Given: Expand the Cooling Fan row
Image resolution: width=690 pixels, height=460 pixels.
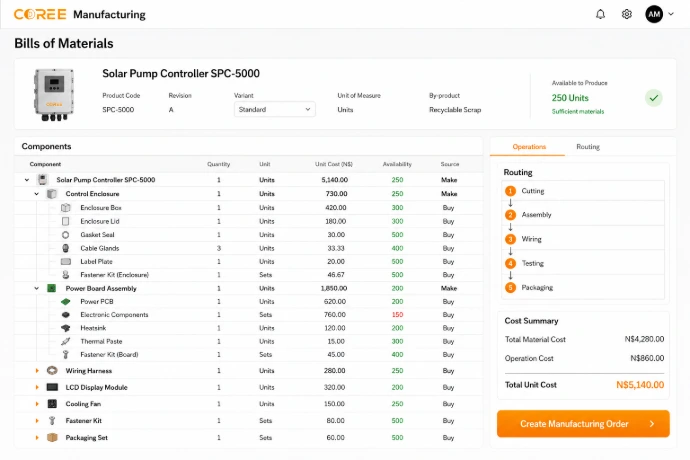Looking at the screenshot, I should point(37,404).
